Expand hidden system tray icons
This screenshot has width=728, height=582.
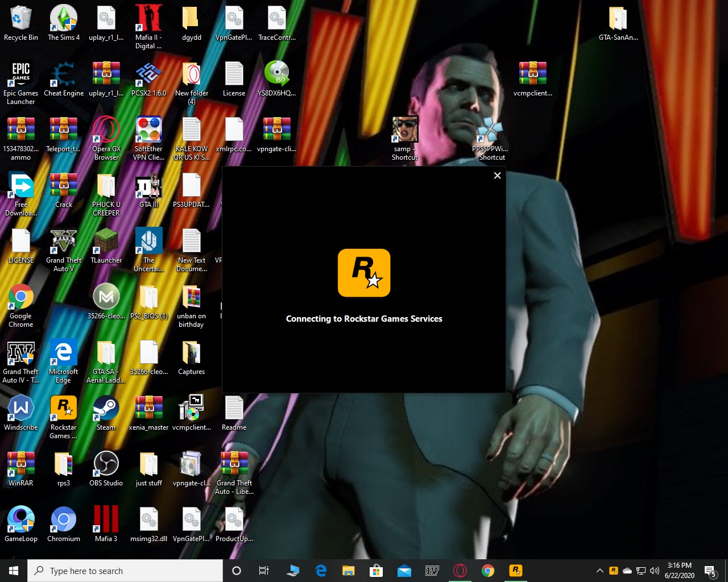(x=599, y=571)
